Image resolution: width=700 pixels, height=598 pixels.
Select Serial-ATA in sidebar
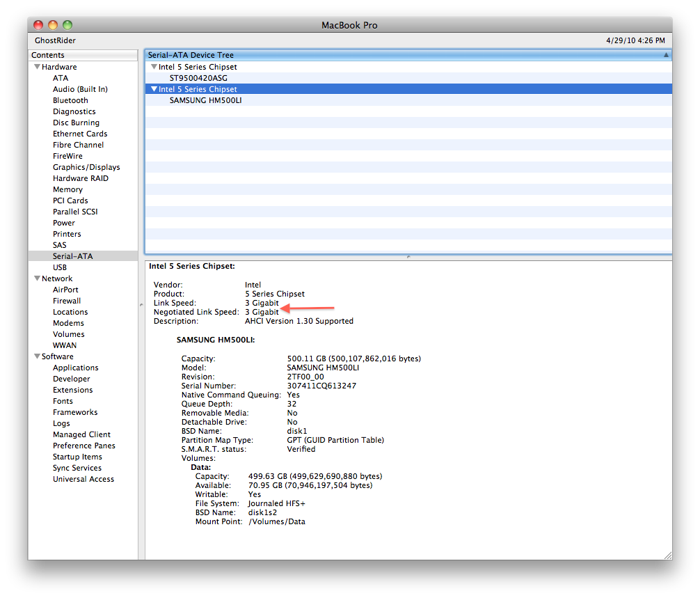tap(83, 256)
